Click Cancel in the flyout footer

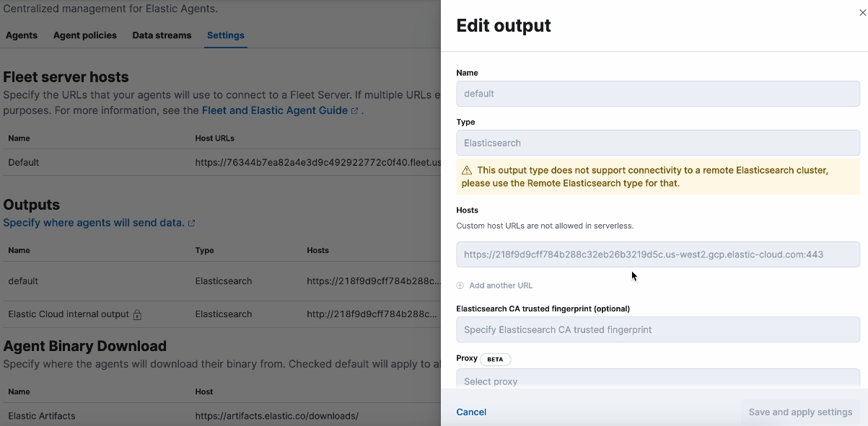tap(471, 412)
